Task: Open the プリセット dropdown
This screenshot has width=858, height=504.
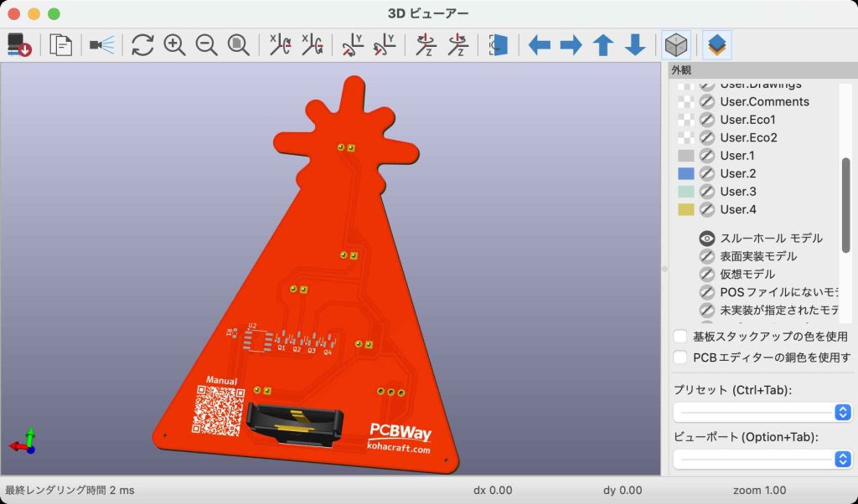Action: [762, 412]
